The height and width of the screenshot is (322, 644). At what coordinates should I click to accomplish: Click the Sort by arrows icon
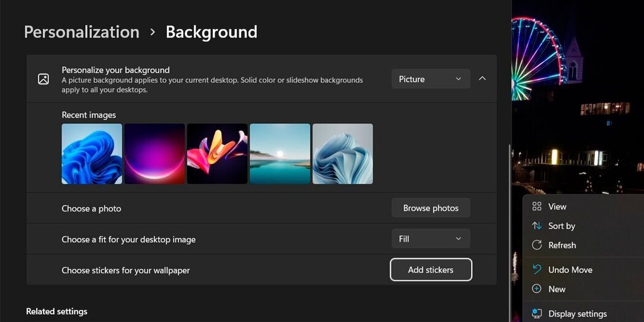(537, 226)
